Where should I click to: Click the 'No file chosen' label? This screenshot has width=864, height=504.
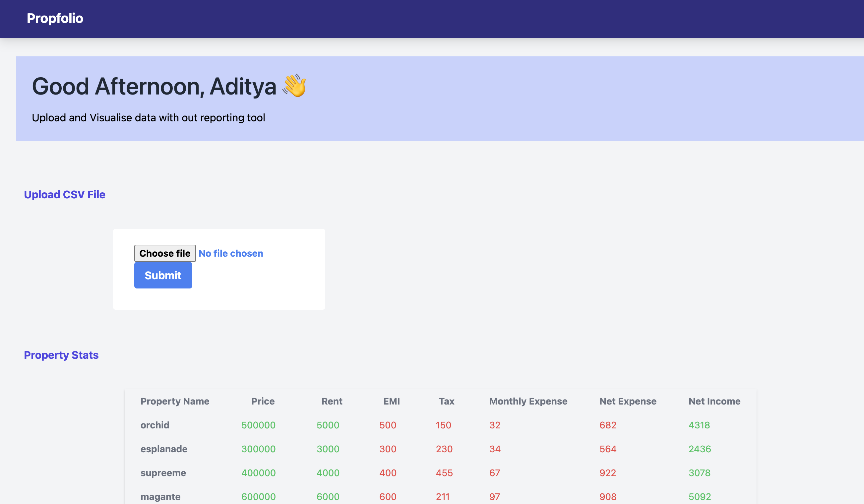click(x=231, y=253)
